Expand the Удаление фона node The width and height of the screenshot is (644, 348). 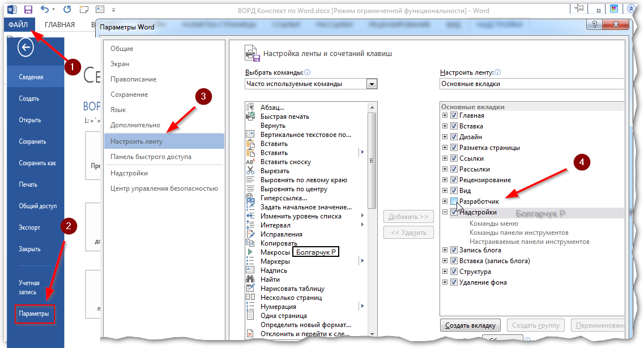pyautogui.click(x=445, y=282)
